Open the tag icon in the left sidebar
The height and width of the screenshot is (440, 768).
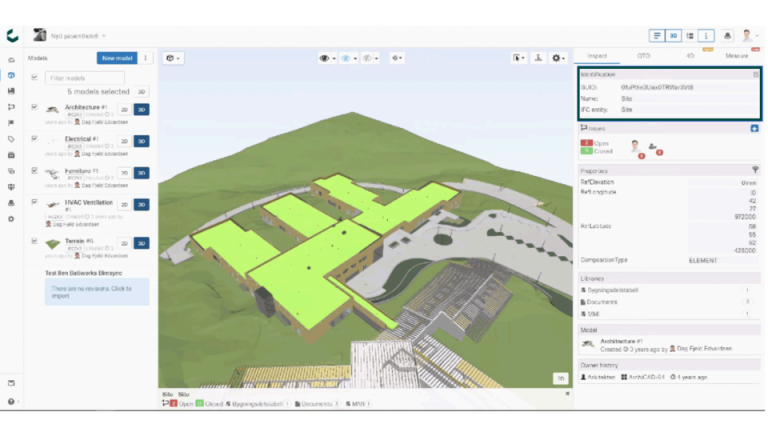11,139
